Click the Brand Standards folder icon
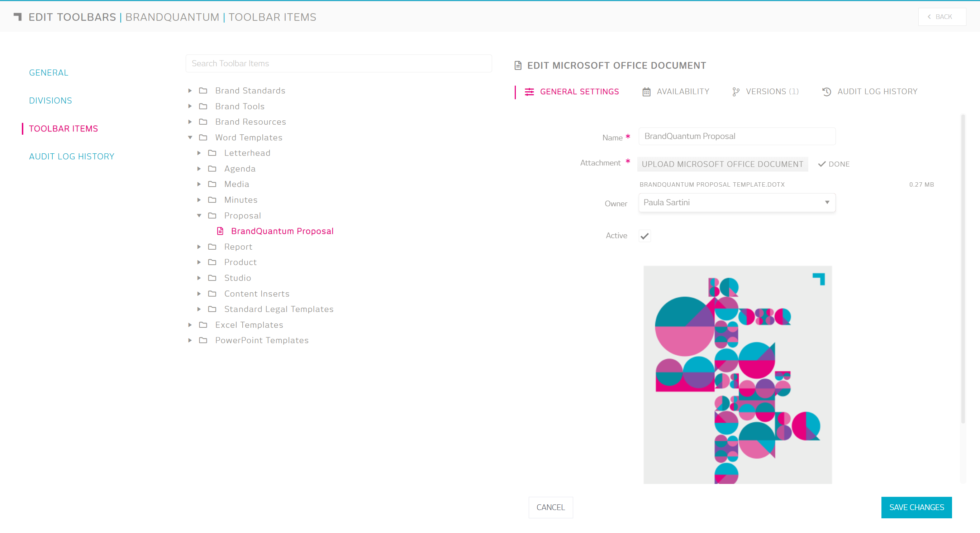Screen dimensions: 980x533 tap(203, 91)
